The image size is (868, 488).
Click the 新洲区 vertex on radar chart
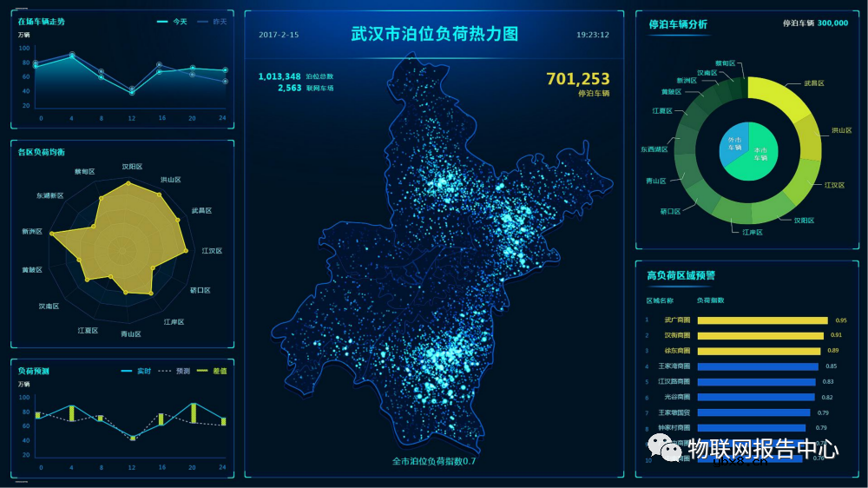click(52, 234)
